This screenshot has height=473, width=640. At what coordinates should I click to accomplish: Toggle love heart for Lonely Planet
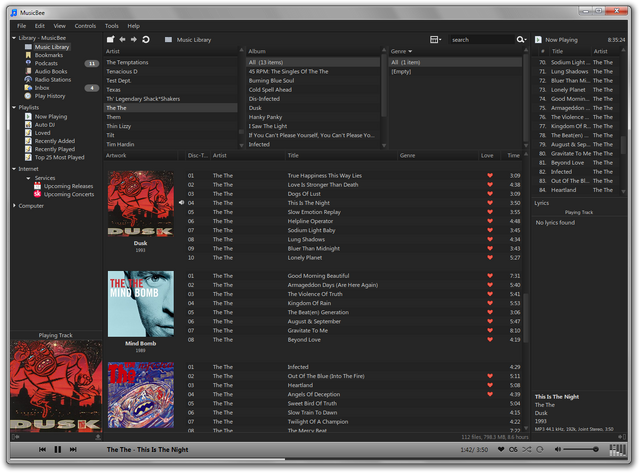click(x=490, y=258)
